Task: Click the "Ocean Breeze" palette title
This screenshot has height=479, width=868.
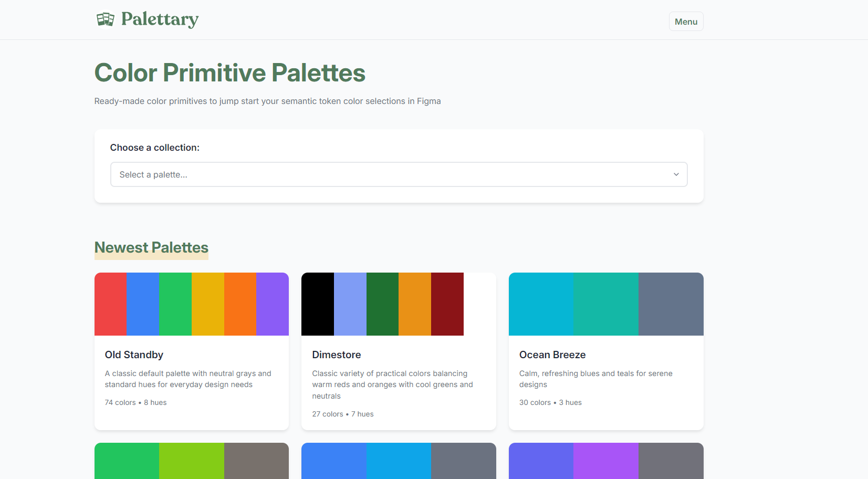Action: pos(552,355)
